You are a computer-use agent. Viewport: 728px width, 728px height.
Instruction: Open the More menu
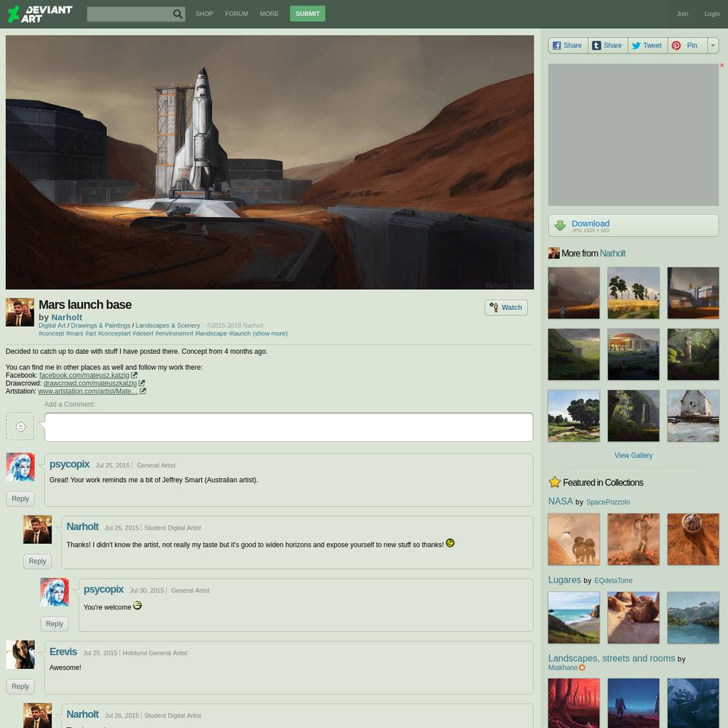[x=269, y=14]
